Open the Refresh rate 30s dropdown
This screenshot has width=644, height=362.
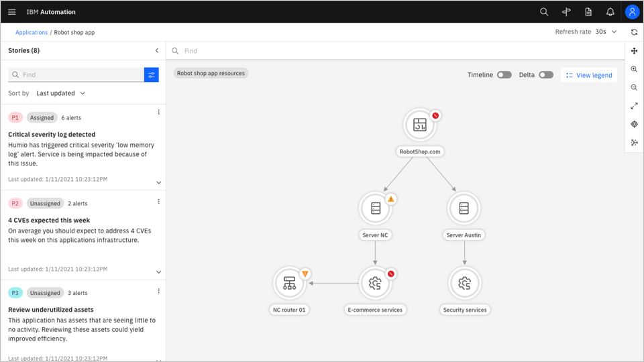tap(605, 32)
